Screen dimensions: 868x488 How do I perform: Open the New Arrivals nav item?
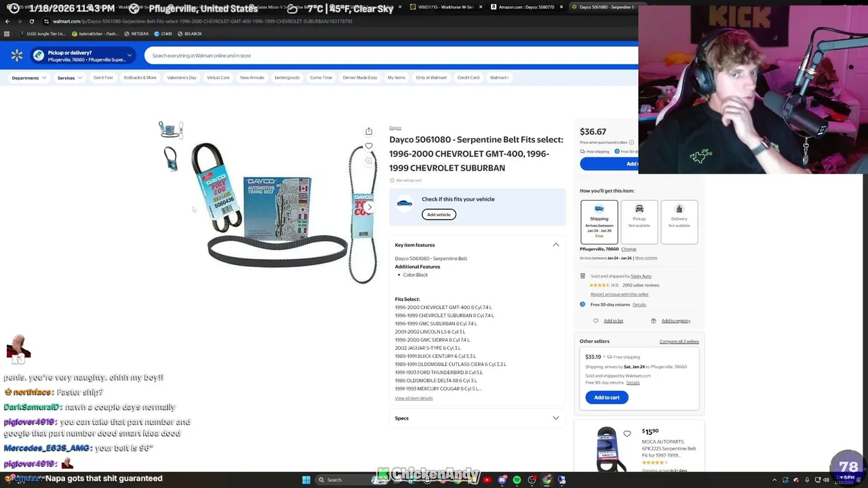[252, 77]
